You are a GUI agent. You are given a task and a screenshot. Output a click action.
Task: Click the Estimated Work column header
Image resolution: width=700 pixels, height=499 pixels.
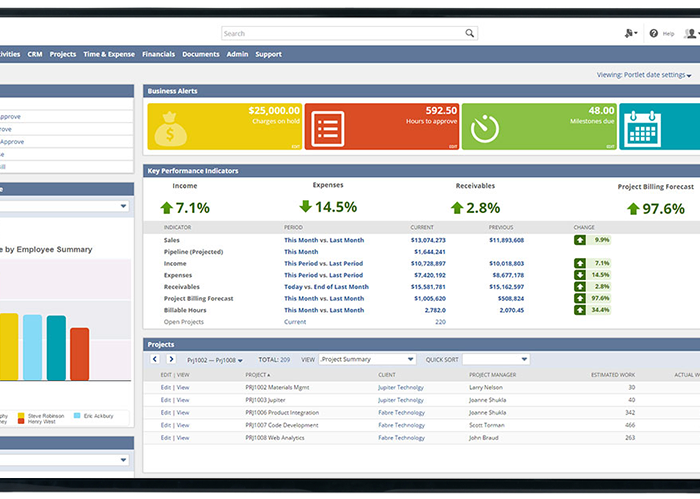click(x=613, y=375)
